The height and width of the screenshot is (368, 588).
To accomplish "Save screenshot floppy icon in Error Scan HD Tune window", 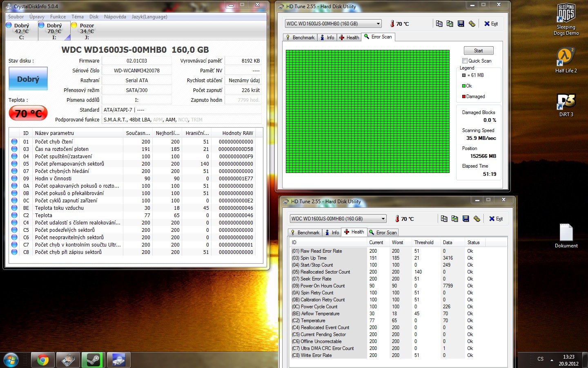I will [461, 24].
